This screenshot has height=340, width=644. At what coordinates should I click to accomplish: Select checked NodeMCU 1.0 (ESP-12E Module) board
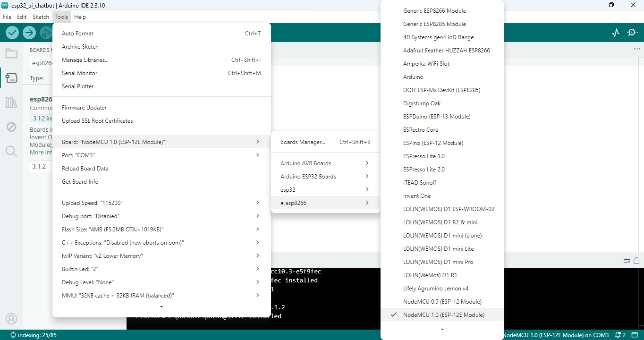tap(442, 315)
